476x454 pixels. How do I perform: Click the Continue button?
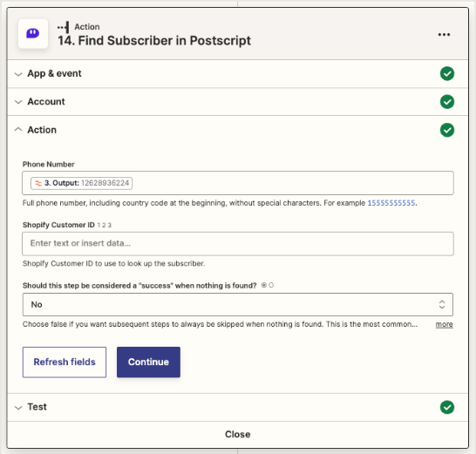click(x=148, y=362)
